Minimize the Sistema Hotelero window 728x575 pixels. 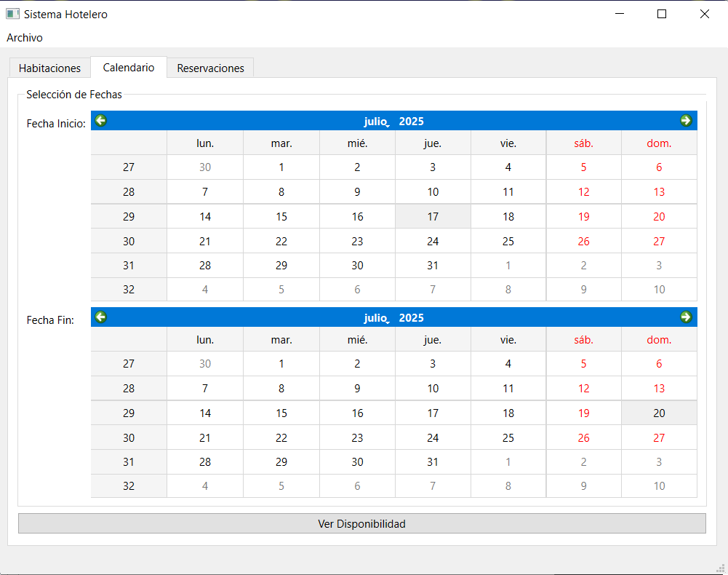[620, 14]
